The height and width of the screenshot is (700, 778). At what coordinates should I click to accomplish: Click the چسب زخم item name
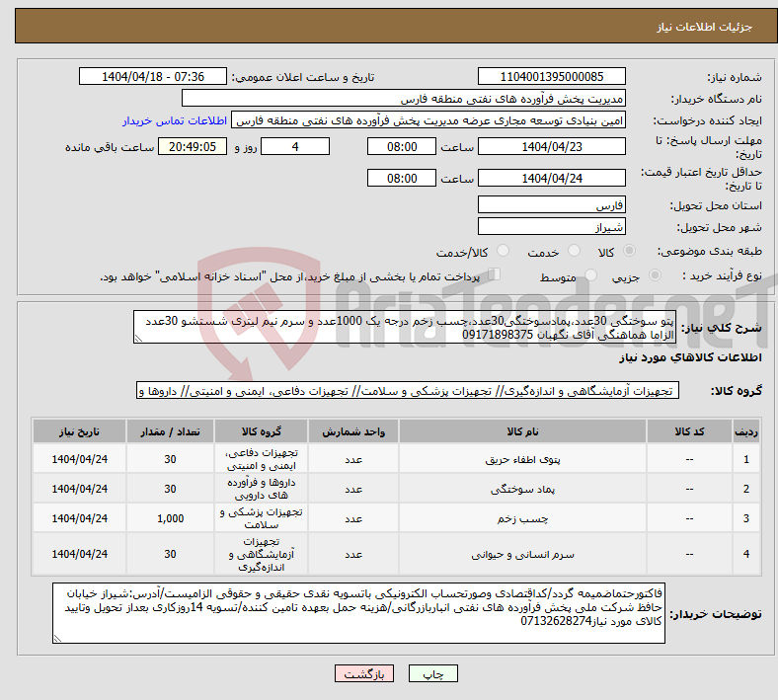pos(522,519)
